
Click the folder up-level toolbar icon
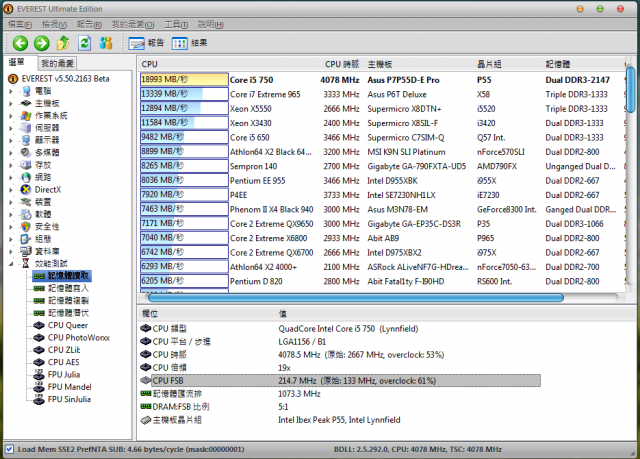(x=63, y=43)
